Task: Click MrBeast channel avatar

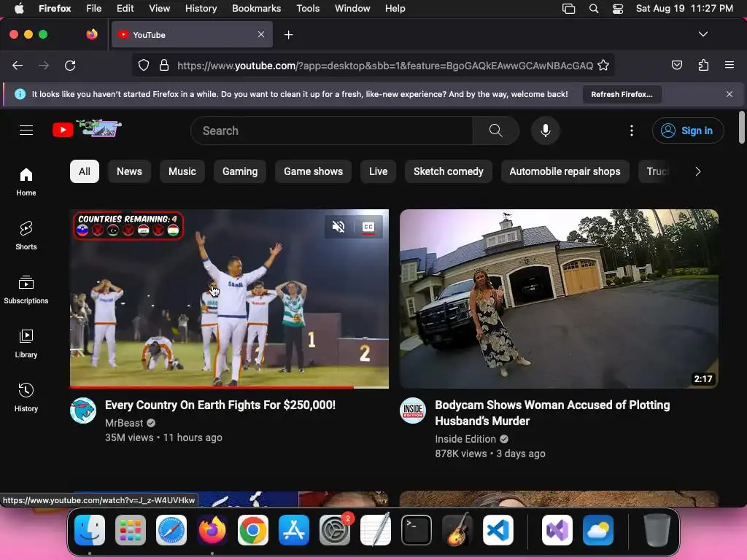Action: (83, 411)
